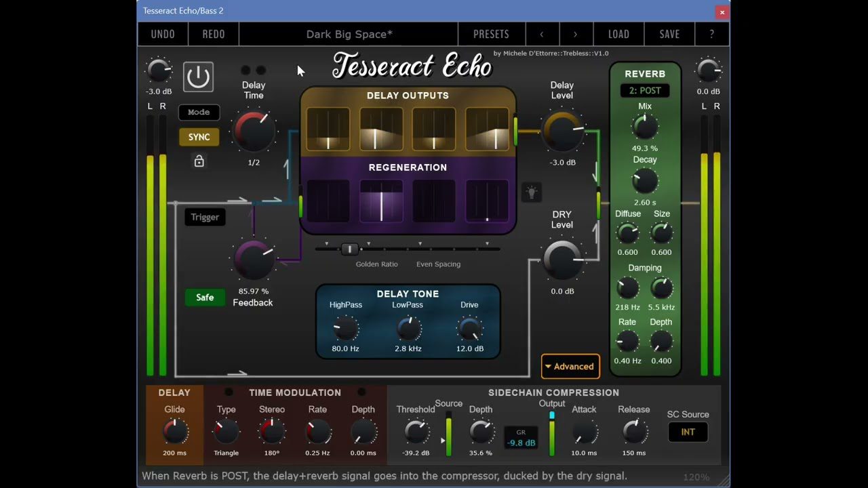Click the second Delay Outputs tap panel

[x=381, y=129]
